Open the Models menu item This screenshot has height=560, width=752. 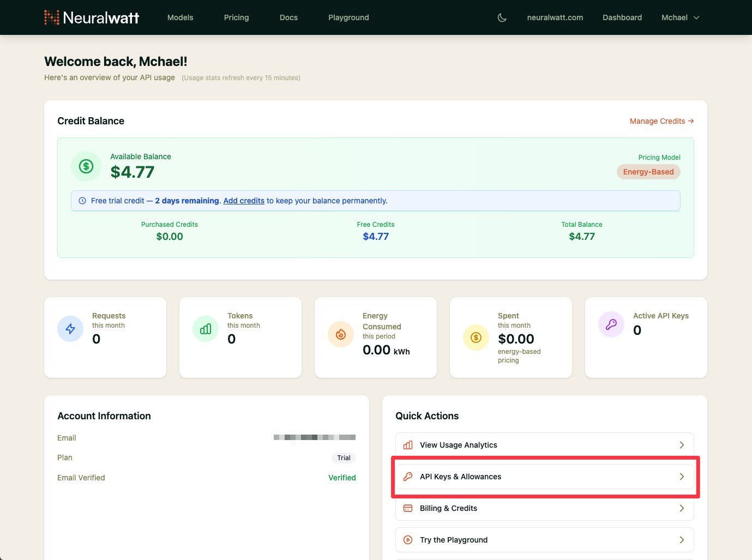click(x=180, y=17)
